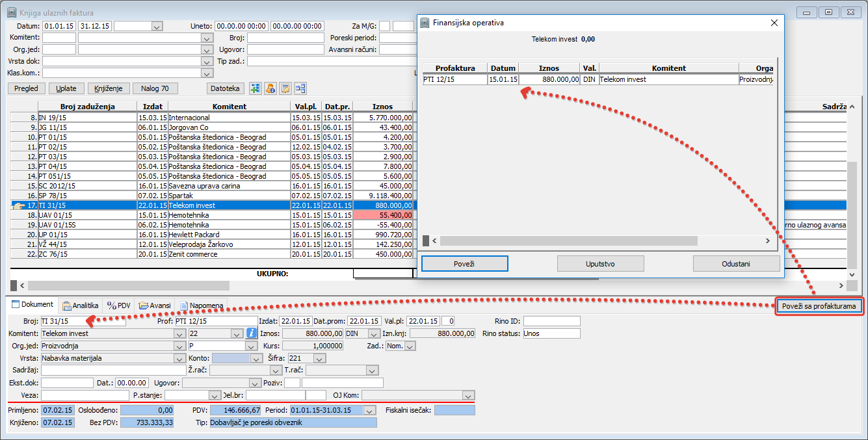
Task: Click the Iznos column header in main grid
Action: [x=382, y=106]
